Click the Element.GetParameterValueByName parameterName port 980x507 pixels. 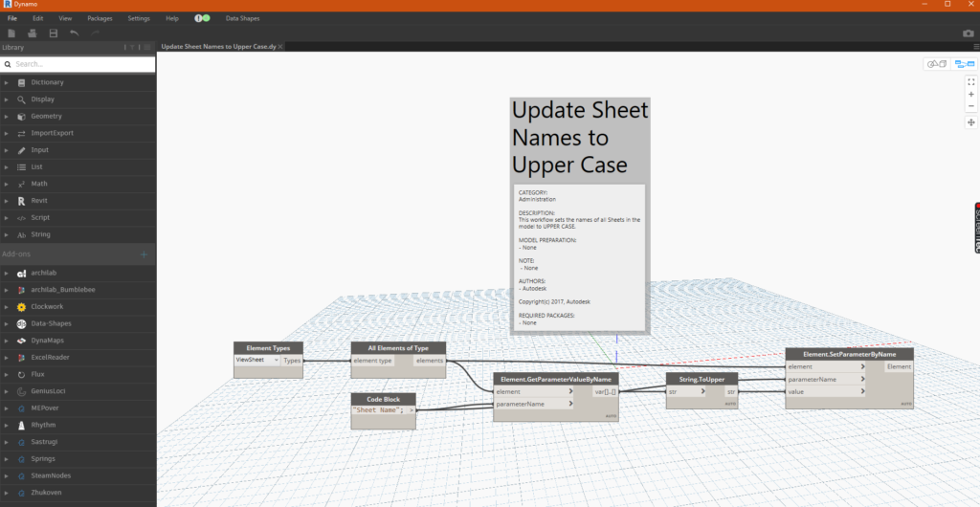(x=533, y=404)
